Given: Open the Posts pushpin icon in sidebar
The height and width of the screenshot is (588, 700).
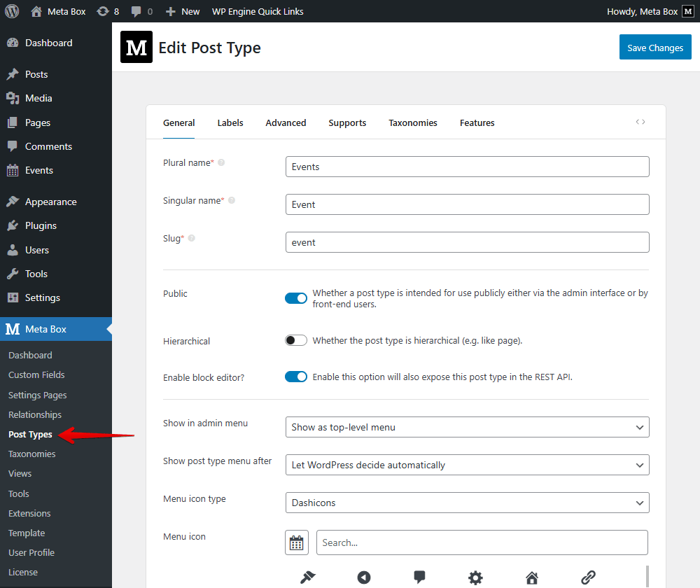Looking at the screenshot, I should click(13, 74).
